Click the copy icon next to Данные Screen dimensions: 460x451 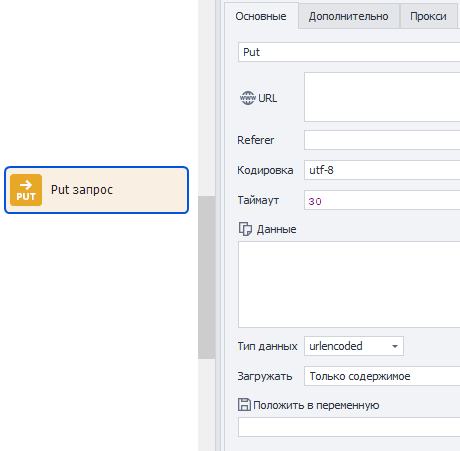coord(245,229)
